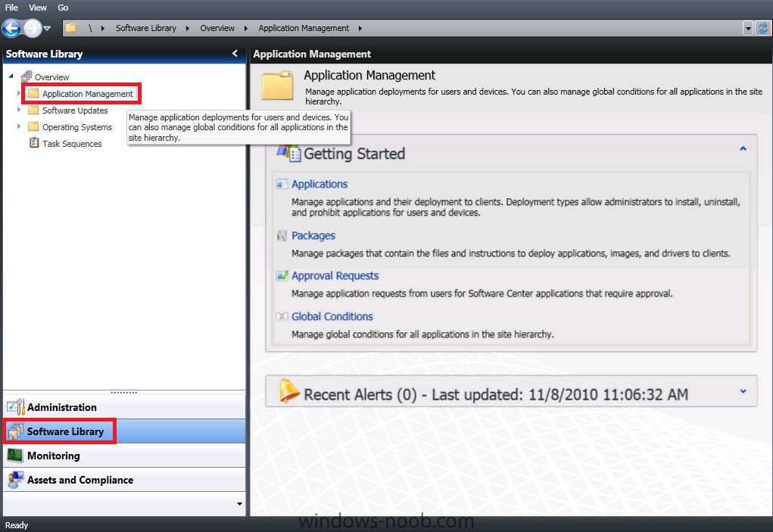Click the Overview node icon
Viewport: 773px width, 532px height.
(x=26, y=76)
